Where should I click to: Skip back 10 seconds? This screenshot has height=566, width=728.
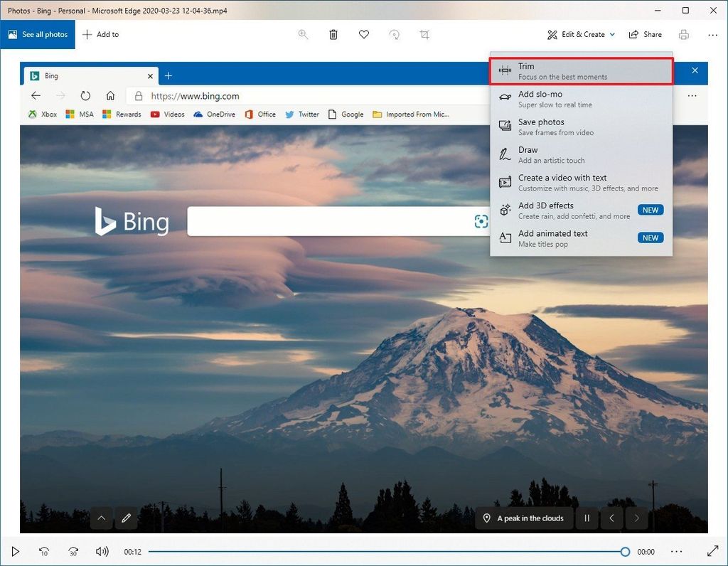click(x=44, y=551)
